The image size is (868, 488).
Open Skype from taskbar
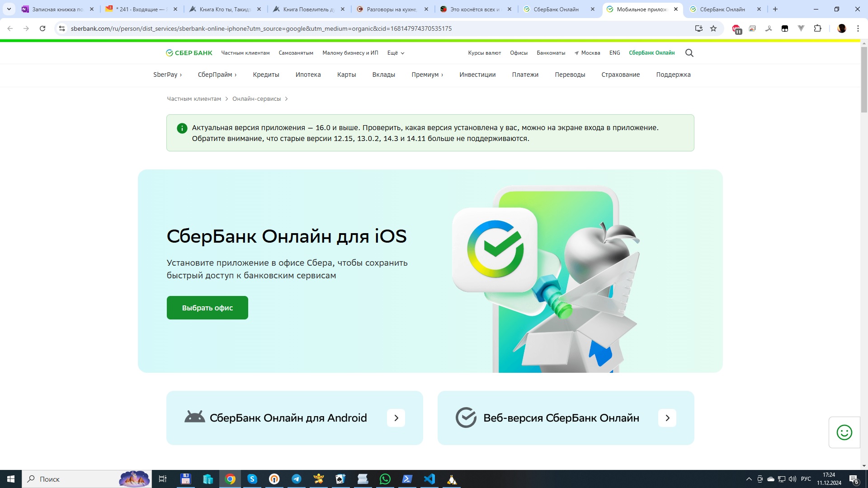pyautogui.click(x=252, y=479)
